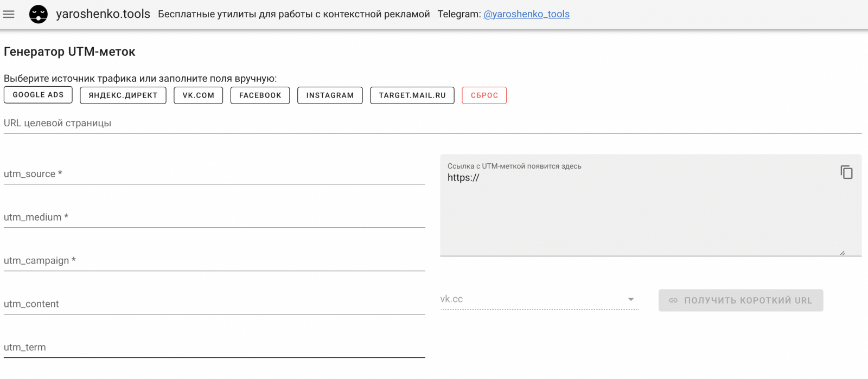Copy the generated UTM link
The height and width of the screenshot is (379, 868).
[x=846, y=172]
